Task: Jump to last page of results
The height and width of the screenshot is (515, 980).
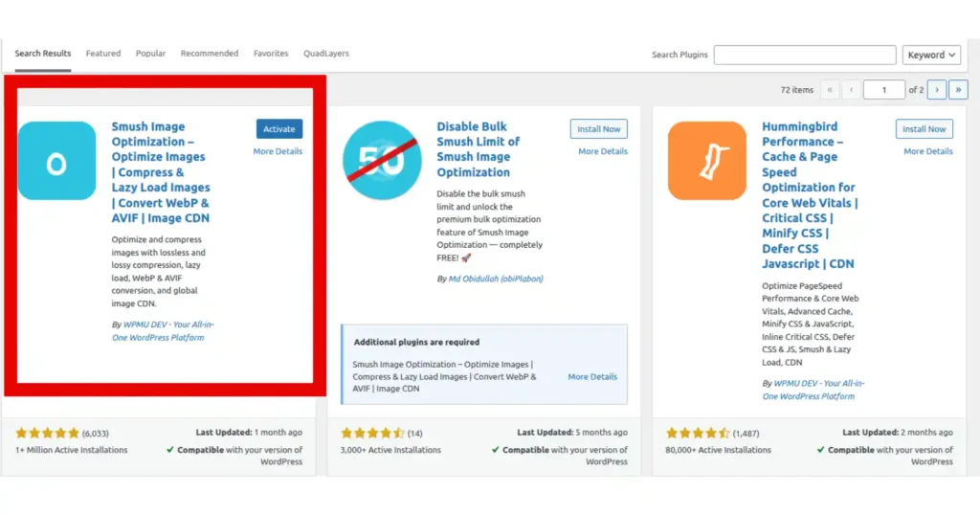Action: 958,90
